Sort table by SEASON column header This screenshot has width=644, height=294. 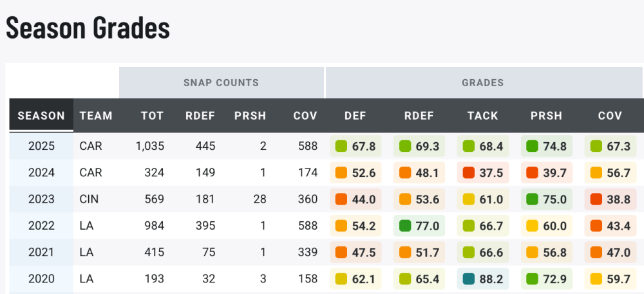coord(41,116)
